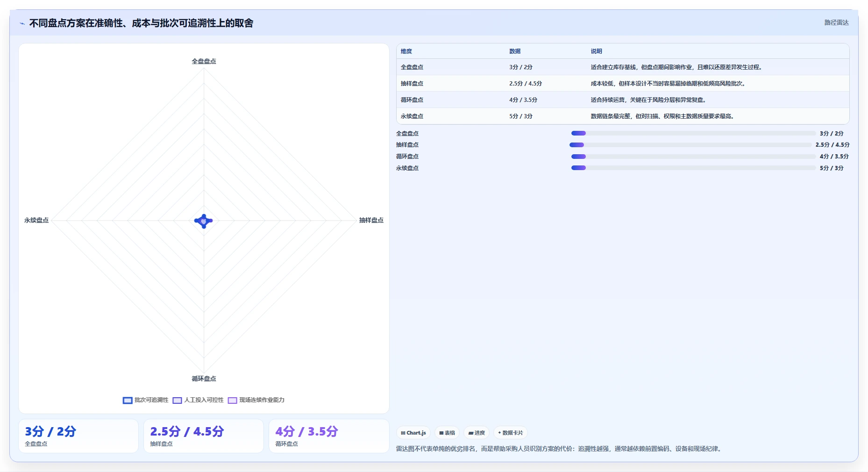This screenshot has height=472, width=868.
Task: Click the 永续盘点 radar axis label
Action: (x=36, y=220)
